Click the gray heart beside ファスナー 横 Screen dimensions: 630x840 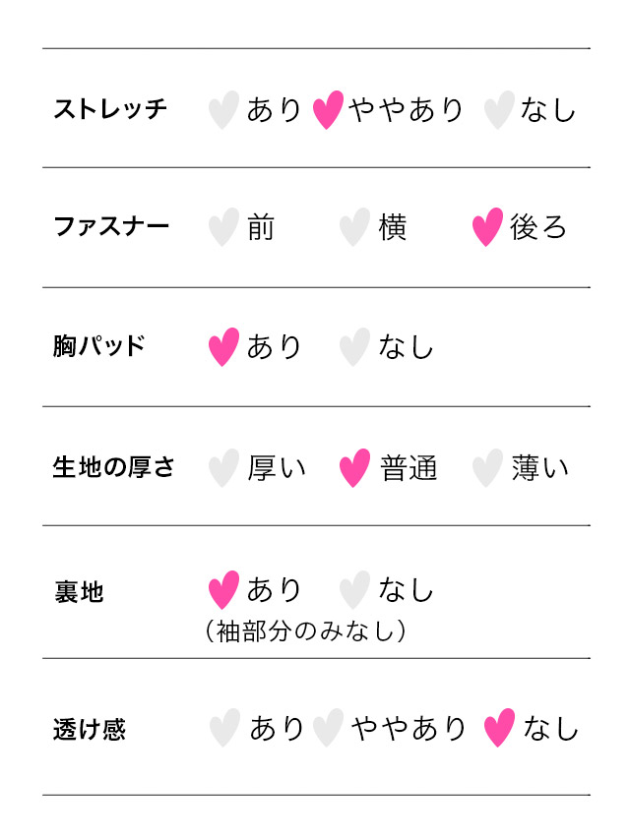point(354,227)
